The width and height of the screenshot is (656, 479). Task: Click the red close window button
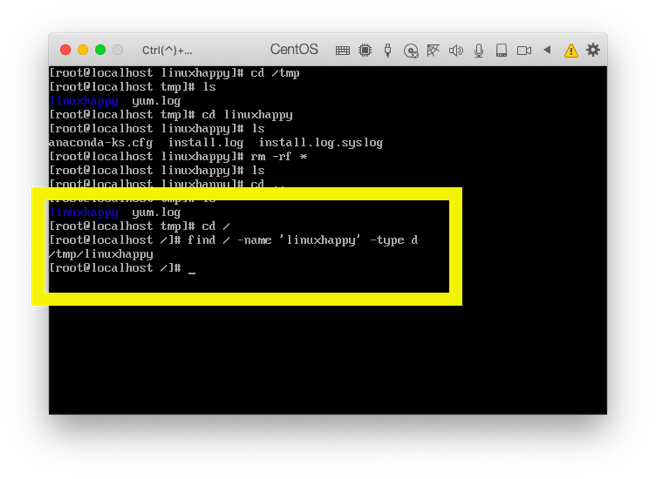pyautogui.click(x=65, y=50)
